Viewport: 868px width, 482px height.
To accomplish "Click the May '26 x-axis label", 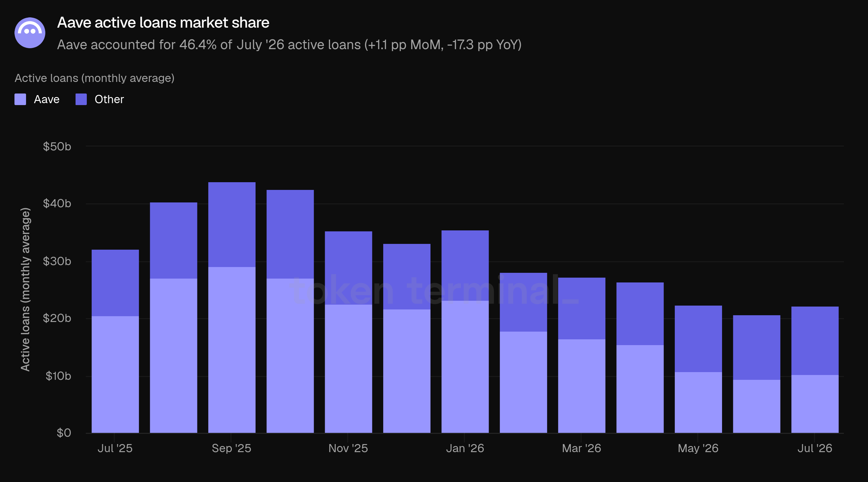I will pos(698,448).
